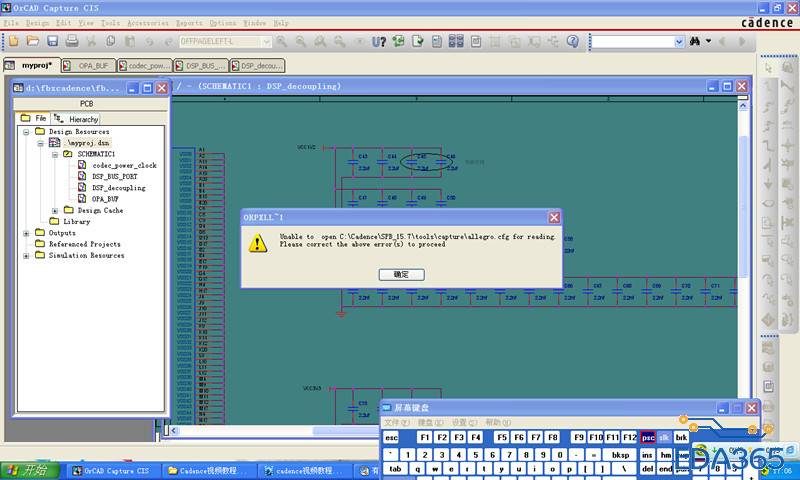
Task: Open Cadence视频教程 folder taskbar button
Action: (x=208, y=470)
